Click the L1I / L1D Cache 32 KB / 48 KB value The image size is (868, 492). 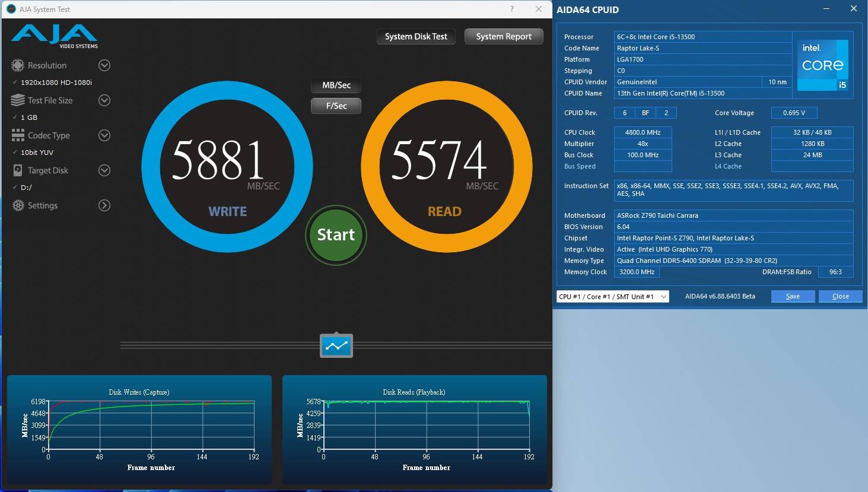tap(812, 132)
